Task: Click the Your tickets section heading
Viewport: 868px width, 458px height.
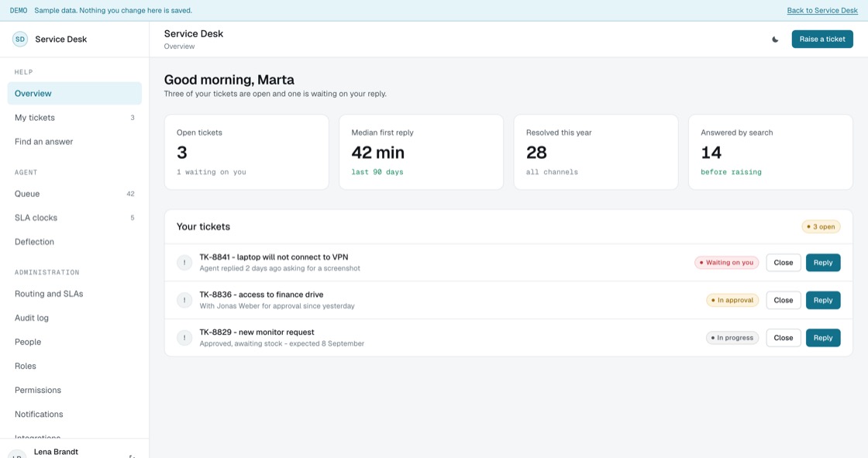Action: (203, 226)
